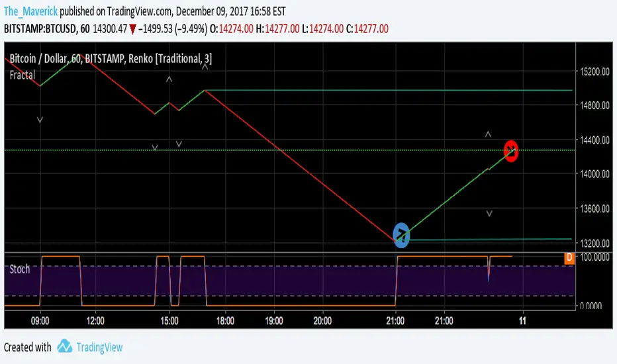Click the 12:00 time axis label
617x364 pixels.
[95, 321]
